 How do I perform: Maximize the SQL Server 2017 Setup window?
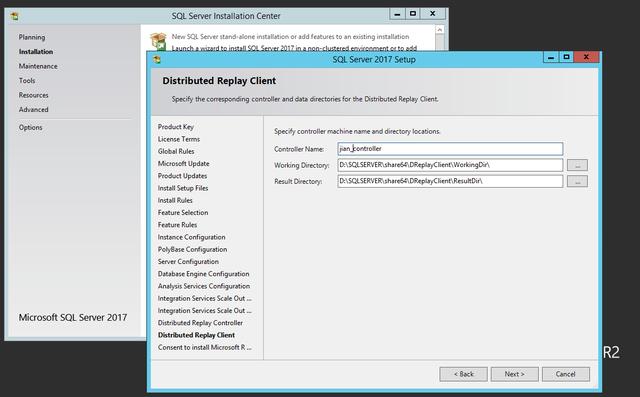click(x=566, y=57)
